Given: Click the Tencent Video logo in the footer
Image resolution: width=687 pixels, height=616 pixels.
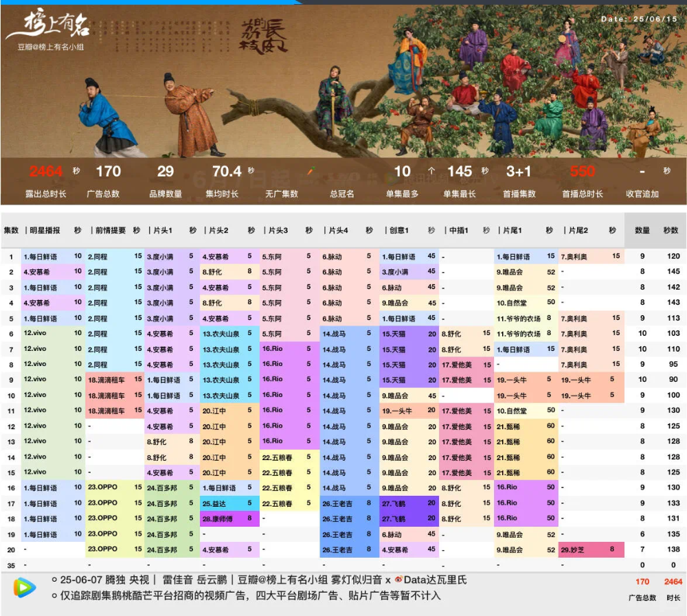Looking at the screenshot, I should [x=25, y=588].
